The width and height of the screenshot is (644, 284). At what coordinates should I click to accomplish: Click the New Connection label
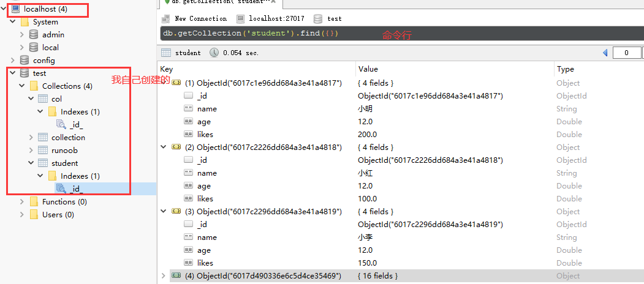click(200, 18)
